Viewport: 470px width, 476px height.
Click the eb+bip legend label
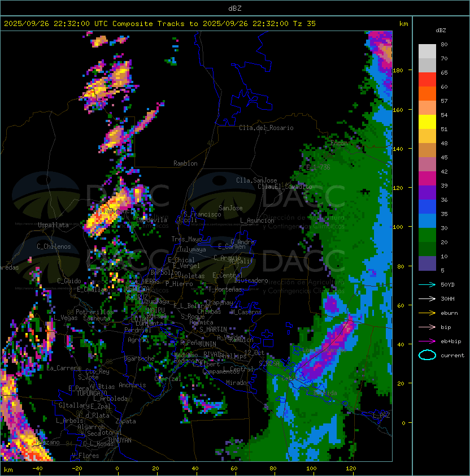pos(451,341)
